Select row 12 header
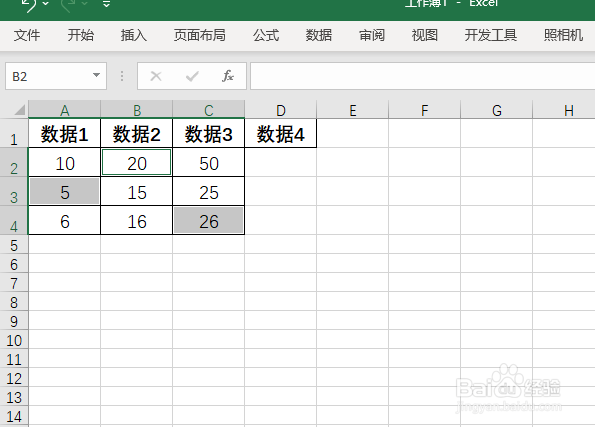The height and width of the screenshot is (427, 595). point(14,378)
